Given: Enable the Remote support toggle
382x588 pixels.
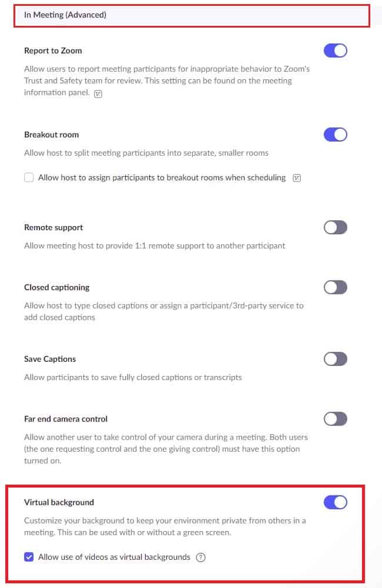Looking at the screenshot, I should tap(335, 227).
